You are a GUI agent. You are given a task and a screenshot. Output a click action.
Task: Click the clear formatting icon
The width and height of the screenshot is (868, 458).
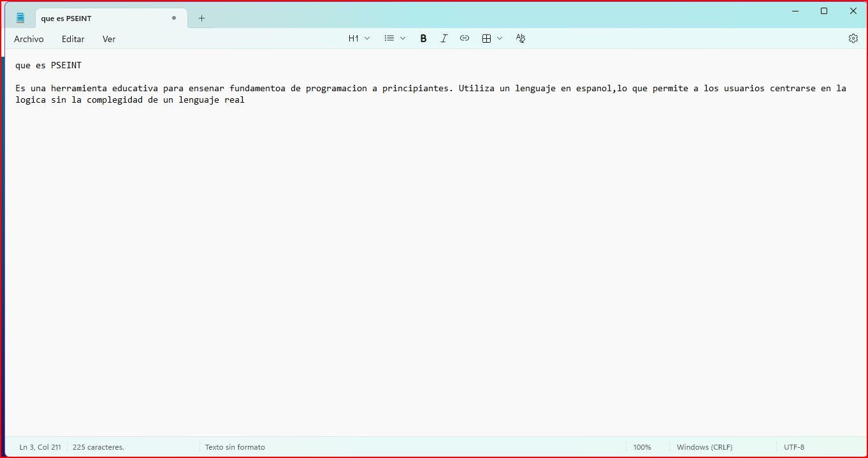(x=521, y=39)
